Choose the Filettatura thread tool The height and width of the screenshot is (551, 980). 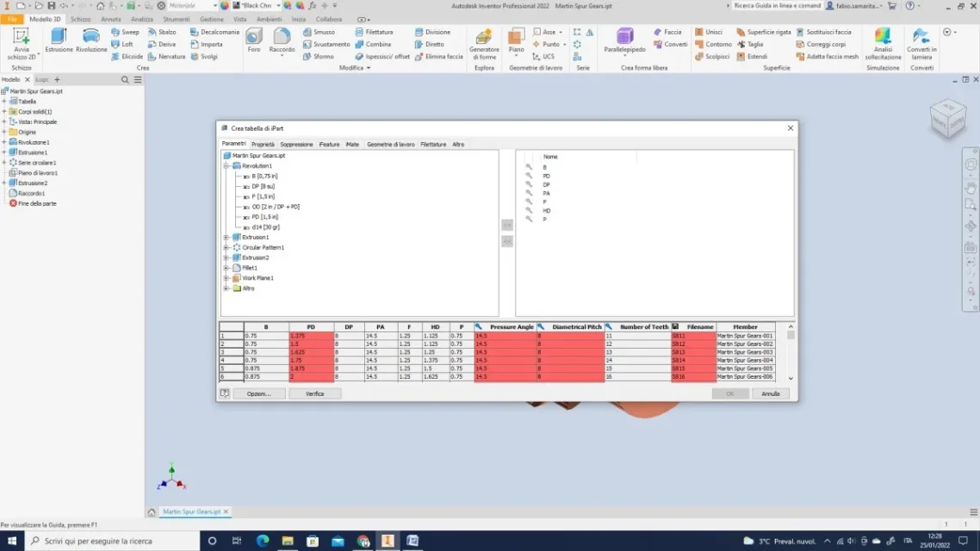pyautogui.click(x=374, y=32)
